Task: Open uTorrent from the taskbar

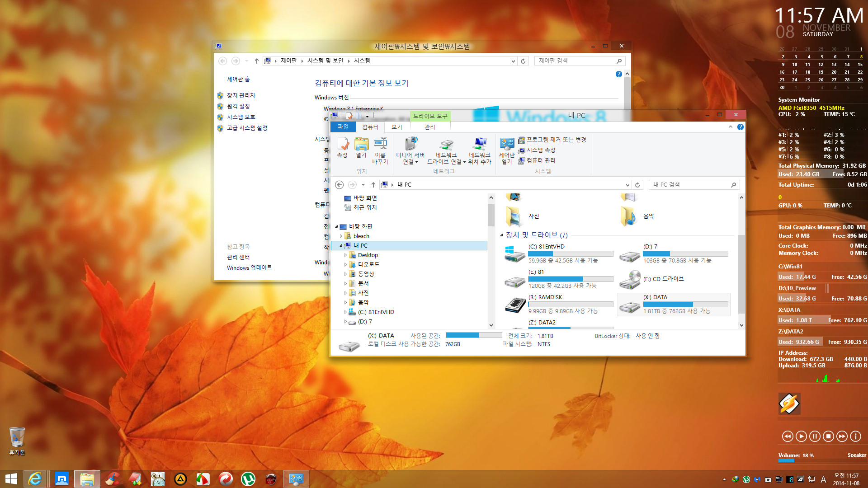Action: click(x=248, y=479)
